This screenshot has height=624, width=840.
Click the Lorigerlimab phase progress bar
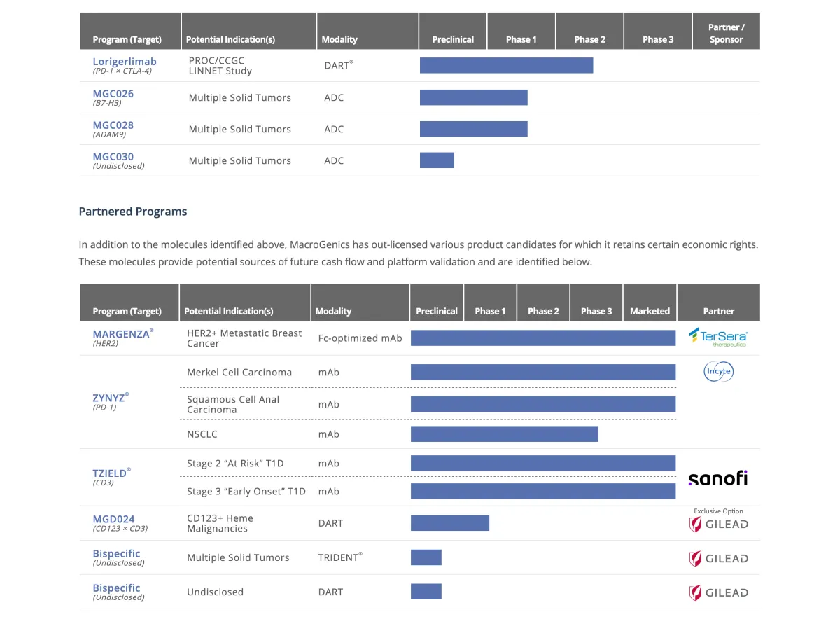click(x=506, y=65)
